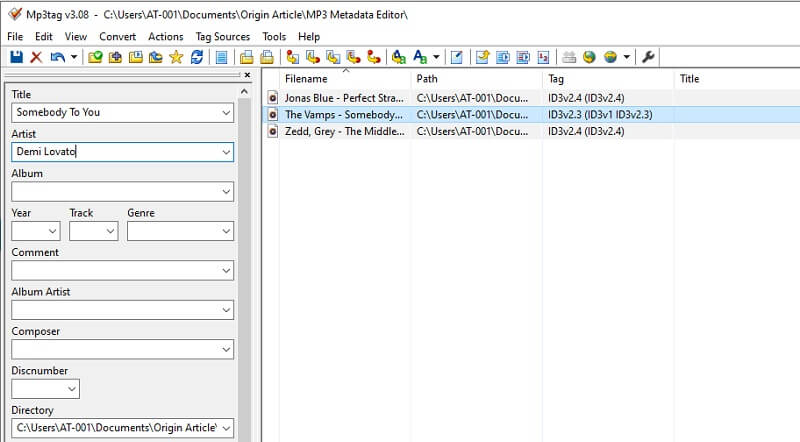
Task: Close the tag panel using its X
Action: click(247, 75)
